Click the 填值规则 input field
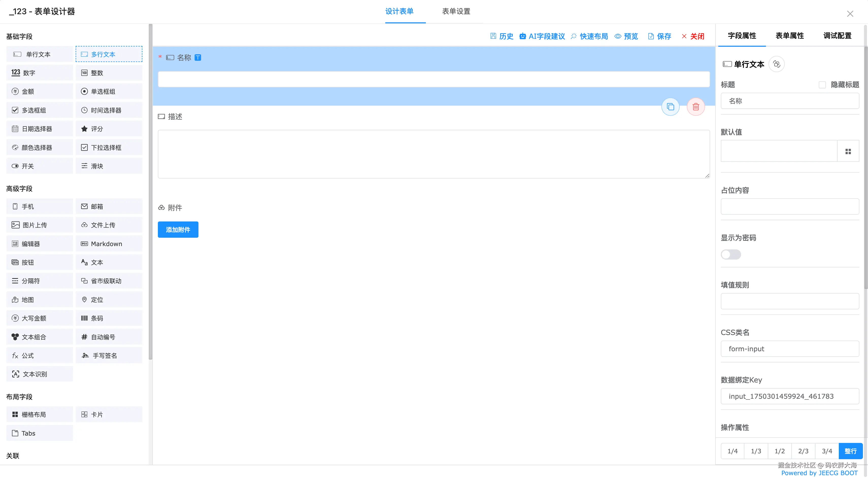 (790, 301)
